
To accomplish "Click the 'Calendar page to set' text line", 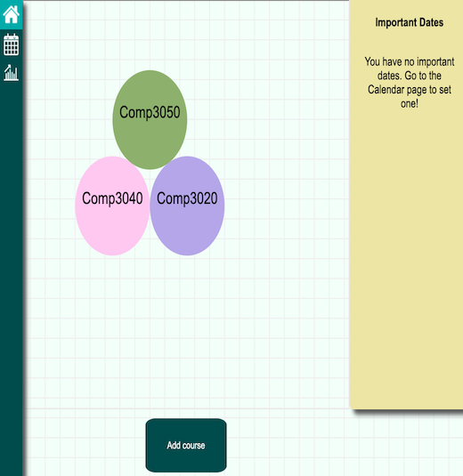I will tap(410, 90).
